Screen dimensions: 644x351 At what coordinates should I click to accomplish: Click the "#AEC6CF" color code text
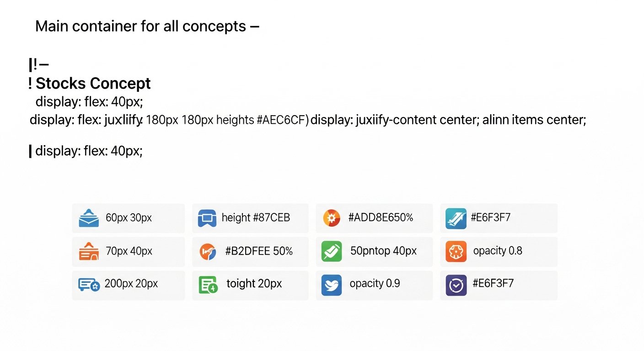pos(282,120)
